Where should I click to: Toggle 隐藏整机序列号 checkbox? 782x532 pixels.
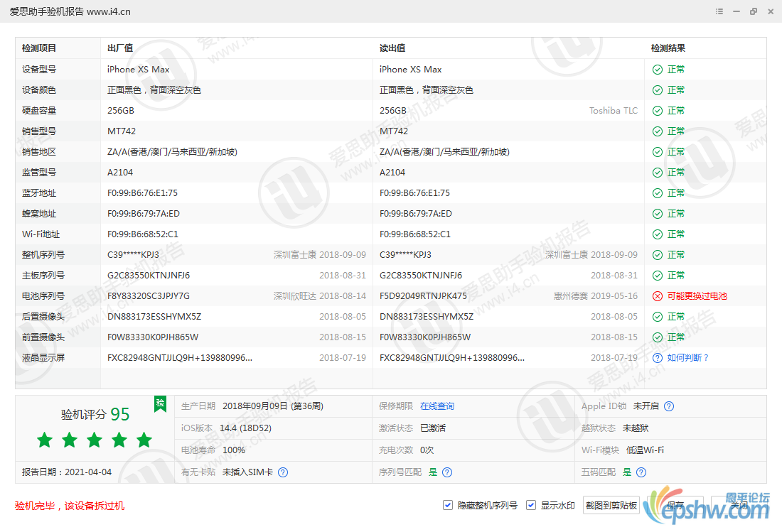pyautogui.click(x=447, y=505)
